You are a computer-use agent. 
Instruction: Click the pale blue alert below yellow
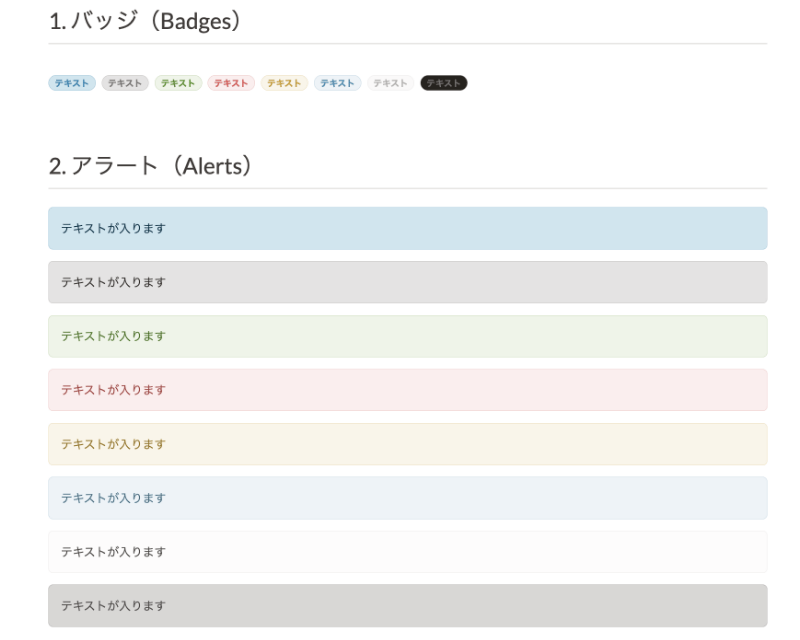point(407,498)
